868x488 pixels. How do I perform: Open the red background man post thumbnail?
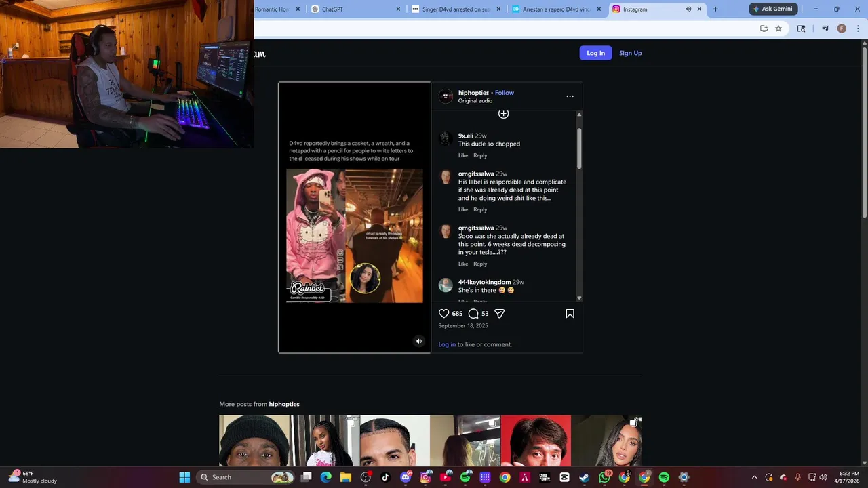[536, 441]
